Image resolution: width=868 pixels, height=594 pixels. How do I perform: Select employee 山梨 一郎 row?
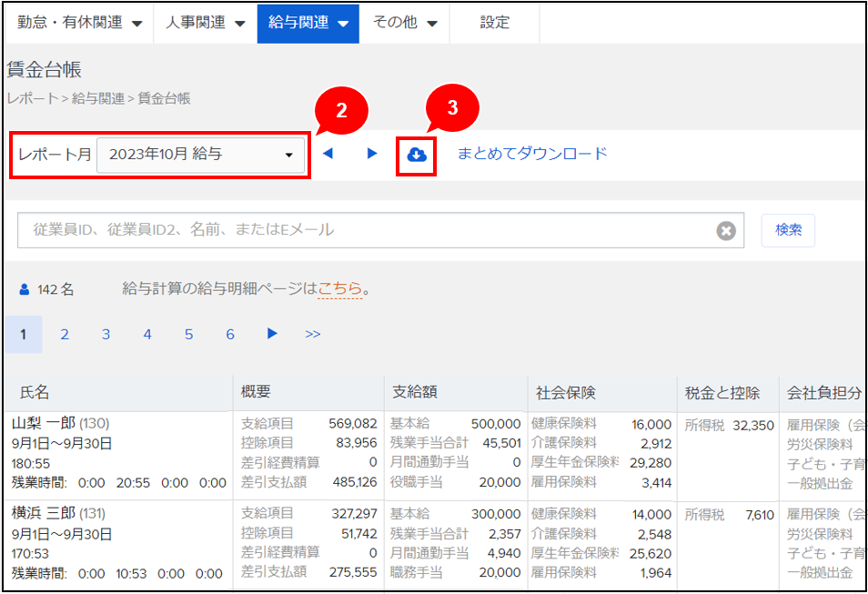[x=44, y=424]
